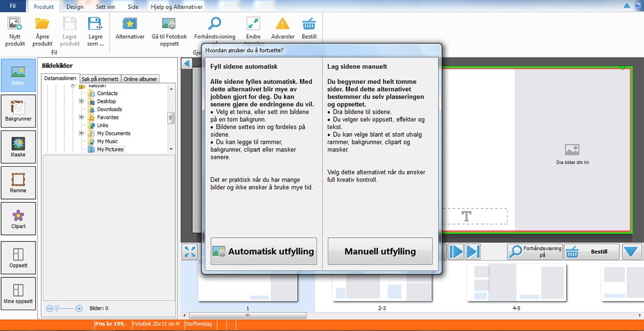Click 'FotoBok 20x15 cm M' status entry
This screenshot has height=331, width=644.
click(x=156, y=325)
